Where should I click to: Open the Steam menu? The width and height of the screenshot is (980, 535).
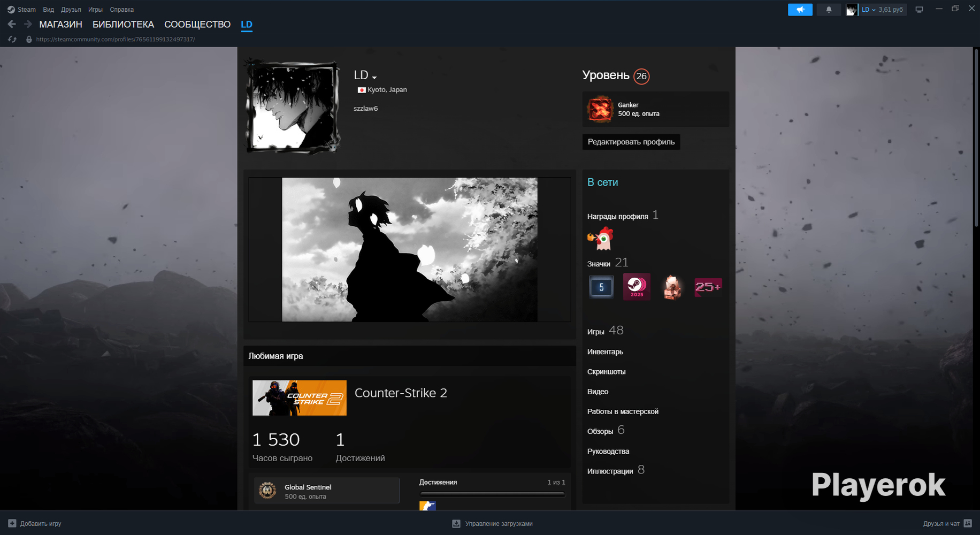[x=27, y=10]
